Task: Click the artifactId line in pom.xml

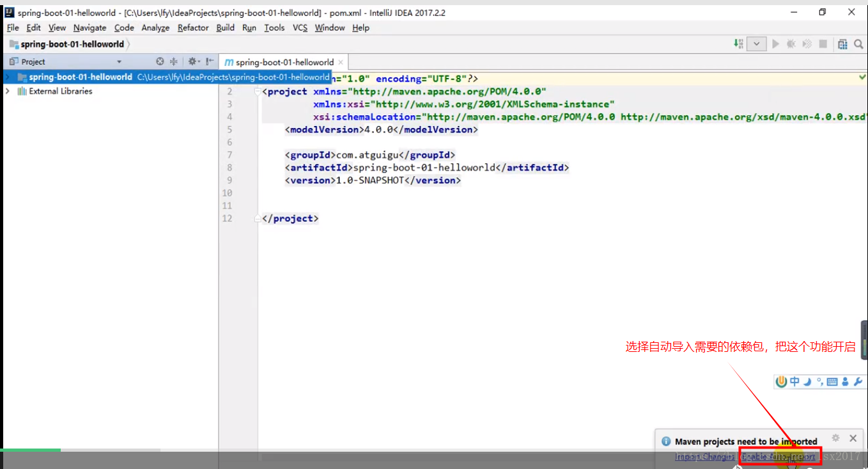Action: 427,168
